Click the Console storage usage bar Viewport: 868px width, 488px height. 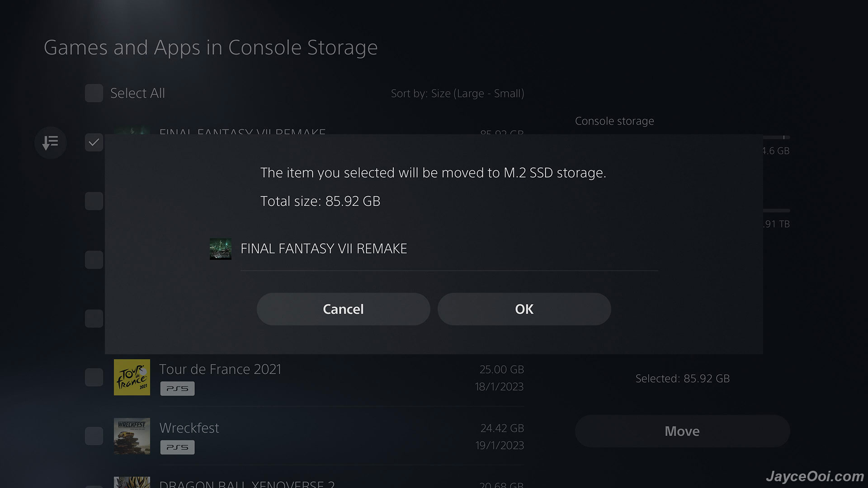pos(776,137)
